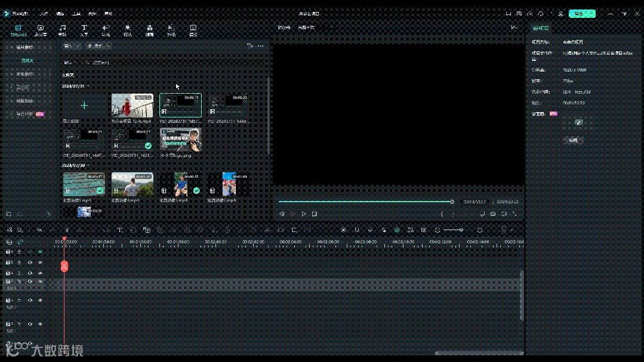Click the Project Info tab in right panel
Viewport: 644px width, 362px height.
click(x=541, y=28)
